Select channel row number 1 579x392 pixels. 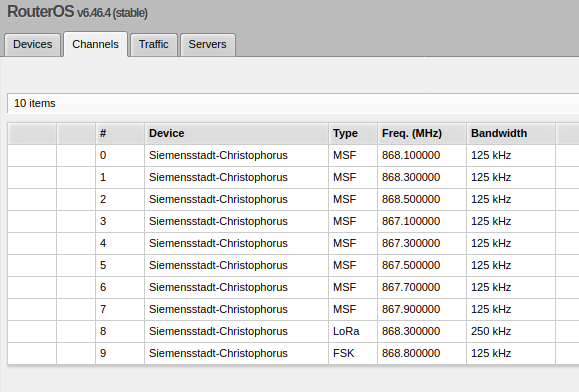[x=293, y=178]
